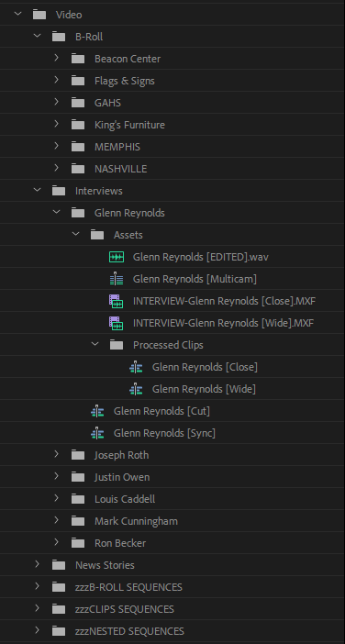
Task: Expand the King's Furniture bin
Action: pyautogui.click(x=56, y=124)
